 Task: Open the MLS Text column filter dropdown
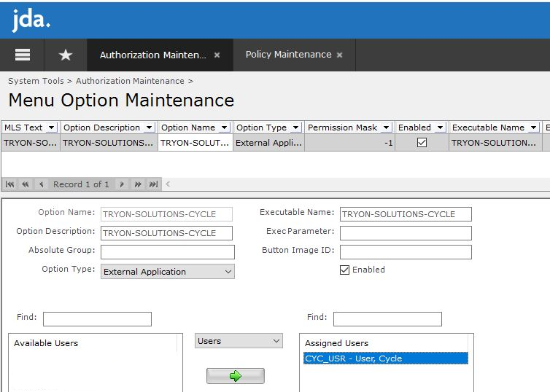tap(52, 128)
